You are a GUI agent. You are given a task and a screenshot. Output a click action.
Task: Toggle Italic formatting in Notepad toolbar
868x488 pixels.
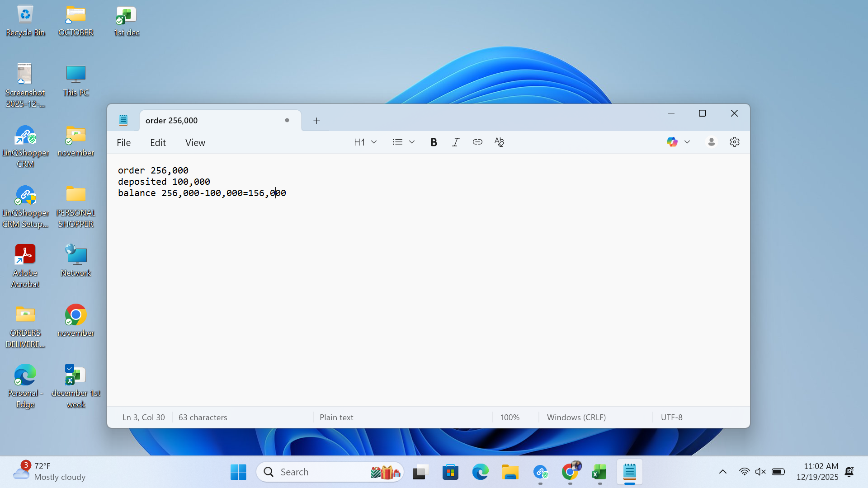(x=456, y=142)
